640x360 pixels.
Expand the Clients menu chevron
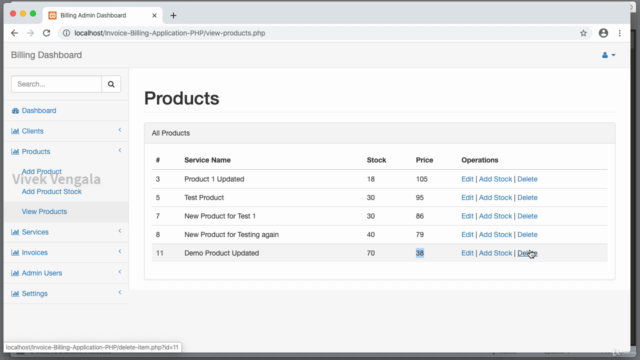[120, 130]
